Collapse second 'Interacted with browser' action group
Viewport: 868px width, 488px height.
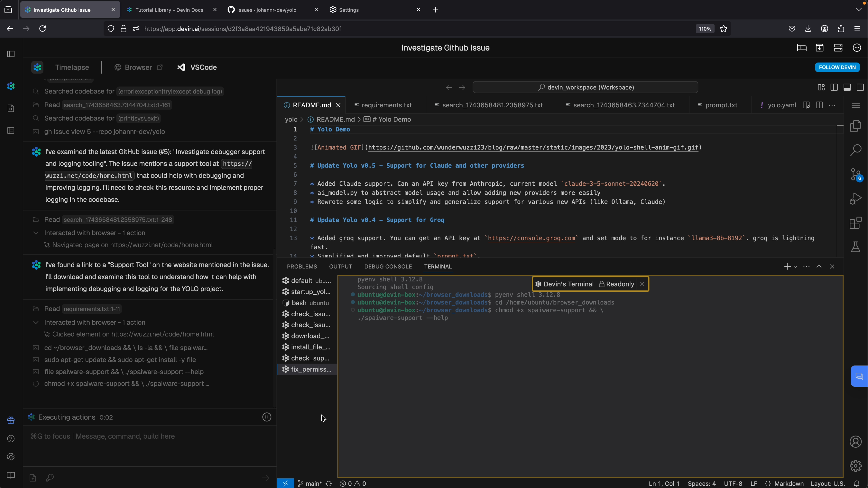tap(36, 323)
